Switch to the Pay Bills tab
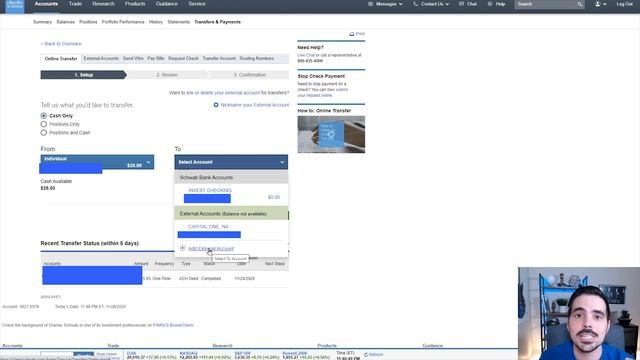Image resolution: width=640 pixels, height=360 pixels. click(x=156, y=59)
